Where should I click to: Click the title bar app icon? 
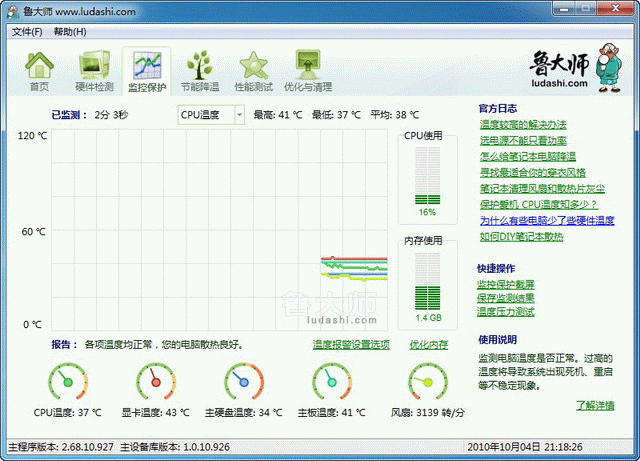(13, 11)
